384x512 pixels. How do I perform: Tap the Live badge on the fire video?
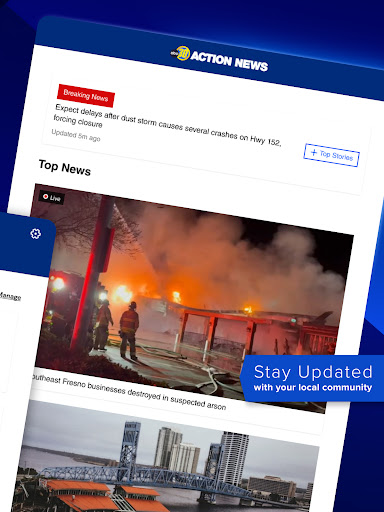pyautogui.click(x=52, y=198)
